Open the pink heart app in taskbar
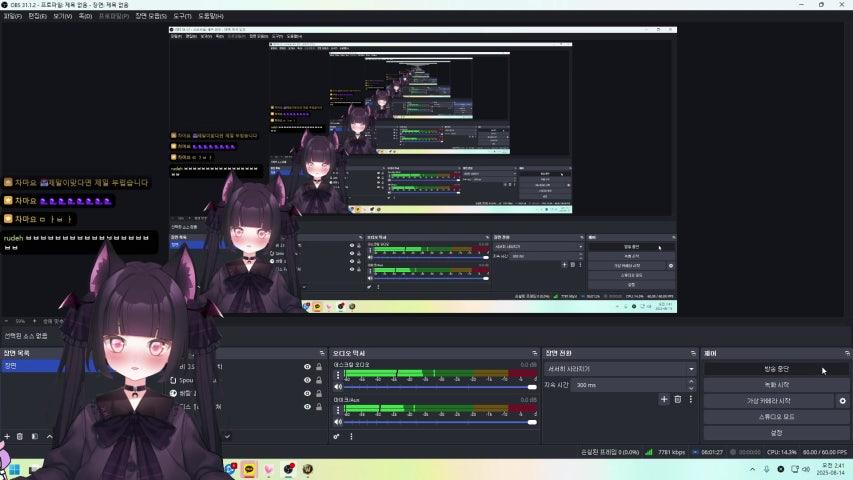853x480 pixels. click(x=269, y=469)
